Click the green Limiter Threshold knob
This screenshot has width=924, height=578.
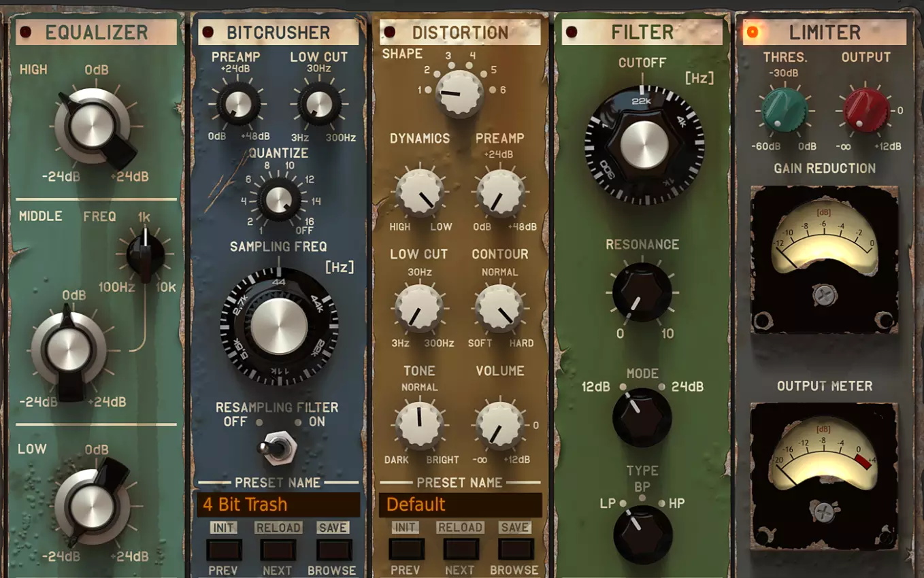point(785,109)
